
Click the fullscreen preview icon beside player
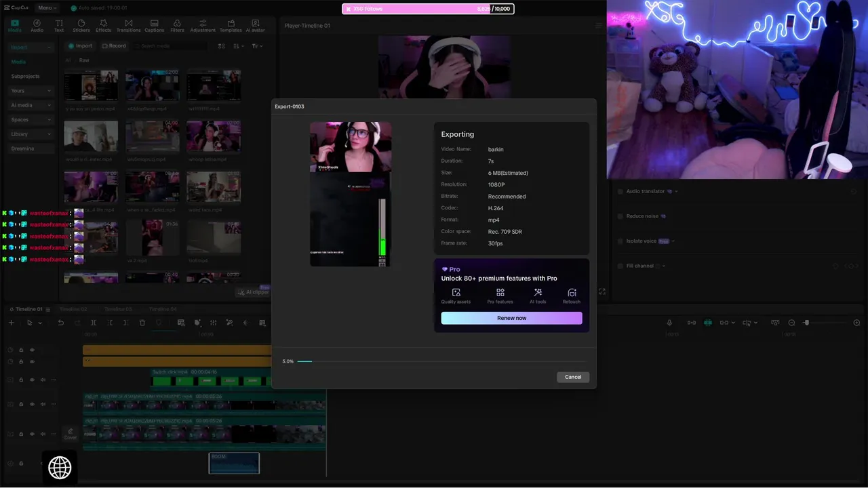(601, 291)
